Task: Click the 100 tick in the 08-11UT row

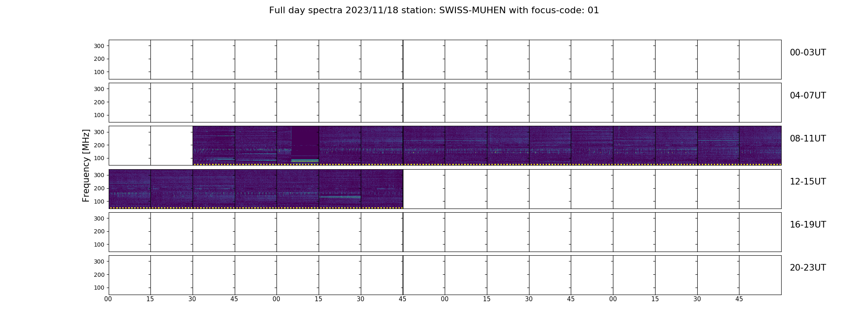Action: tap(99, 158)
